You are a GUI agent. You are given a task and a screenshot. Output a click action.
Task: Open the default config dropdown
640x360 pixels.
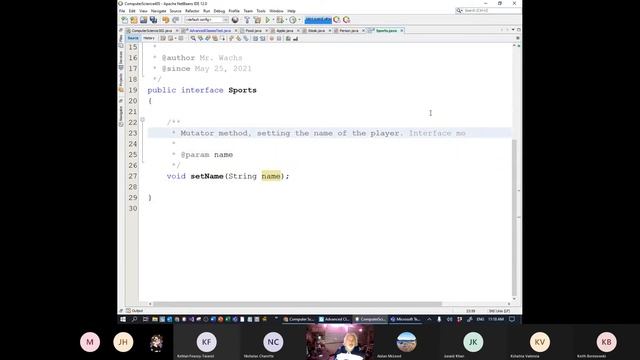coord(207,20)
